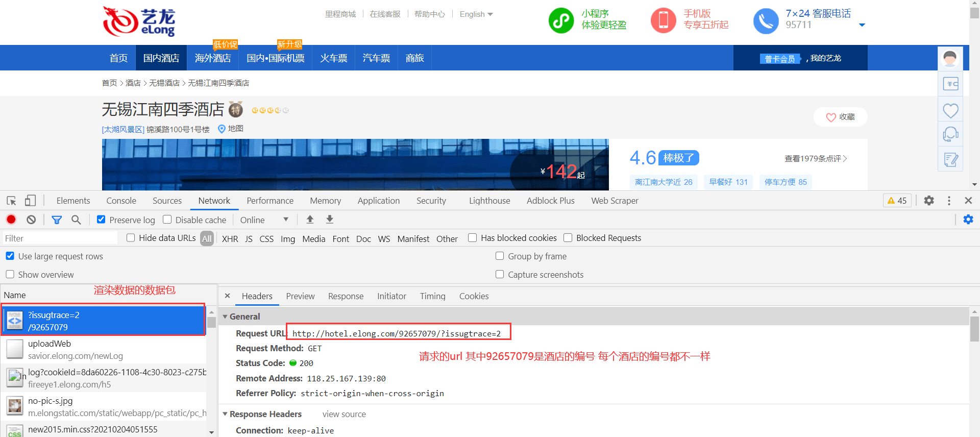Click the blue customer service phone icon
The height and width of the screenshot is (437, 980).
coord(766,21)
